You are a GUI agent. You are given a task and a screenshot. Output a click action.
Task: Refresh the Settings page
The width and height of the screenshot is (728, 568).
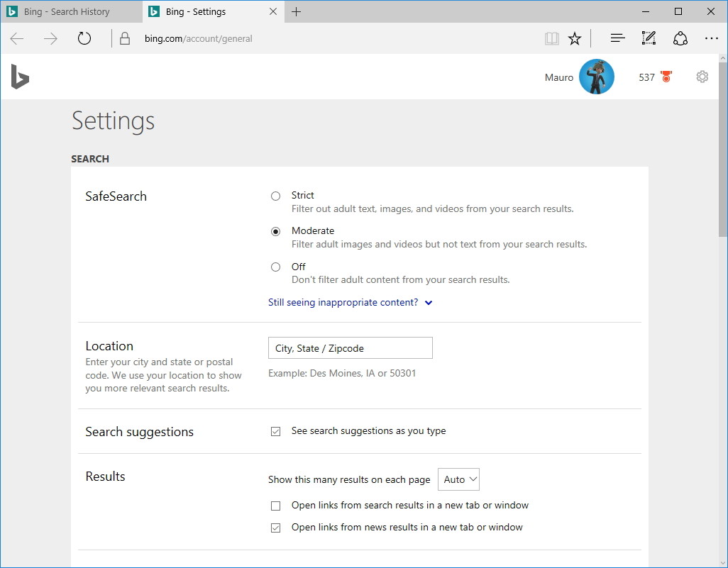[84, 38]
